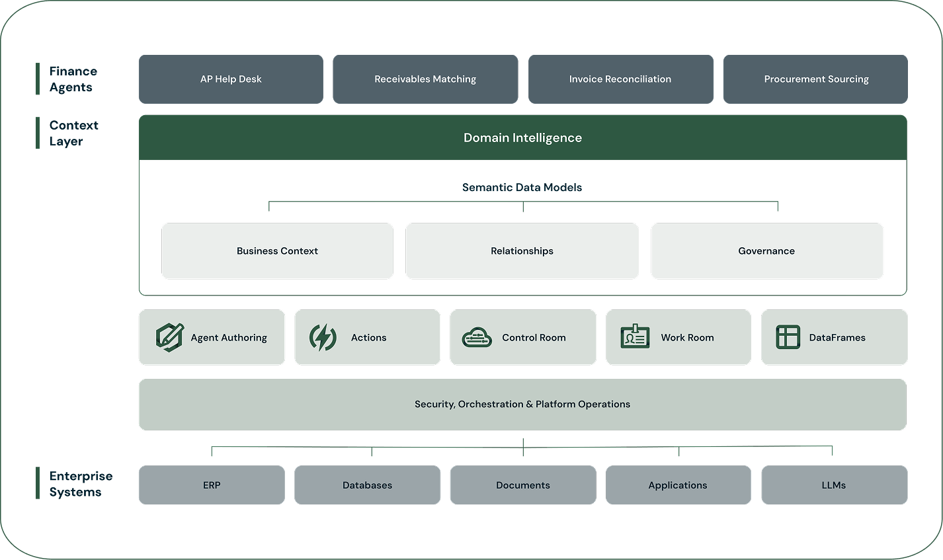Select the Governance block
This screenshot has width=943, height=560.
(x=766, y=251)
